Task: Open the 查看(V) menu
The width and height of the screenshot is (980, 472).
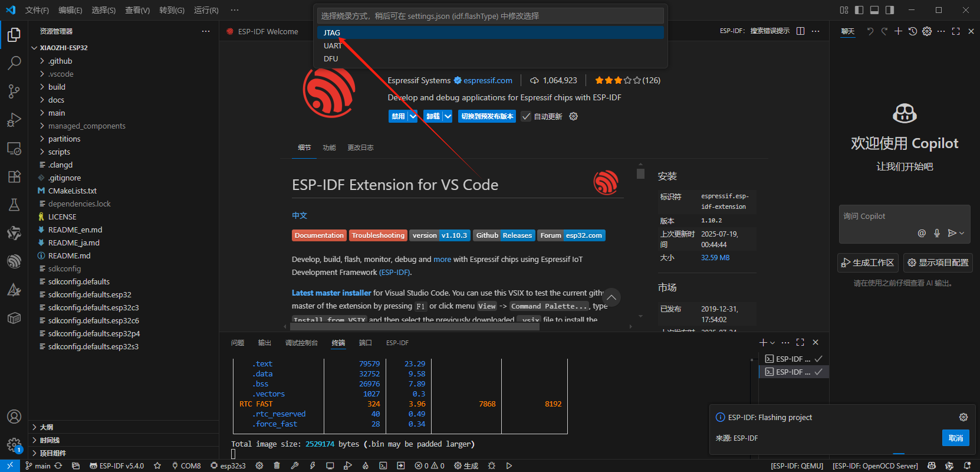Action: [x=137, y=10]
